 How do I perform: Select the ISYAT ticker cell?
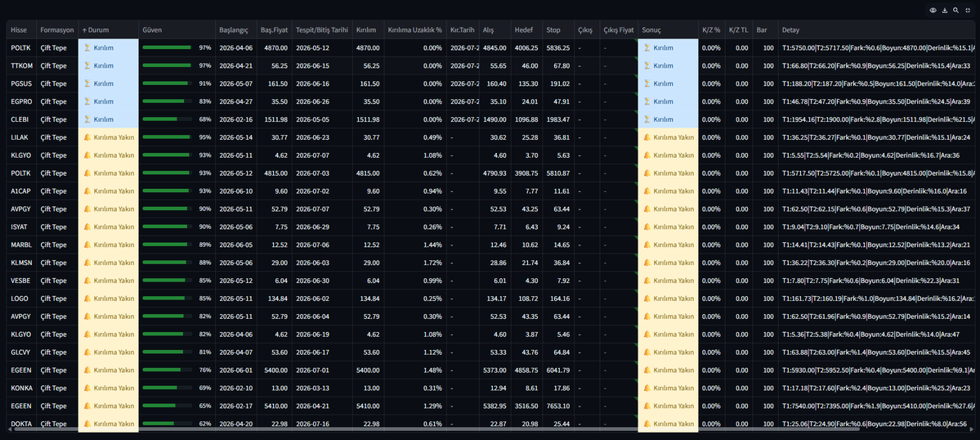pyautogui.click(x=21, y=227)
